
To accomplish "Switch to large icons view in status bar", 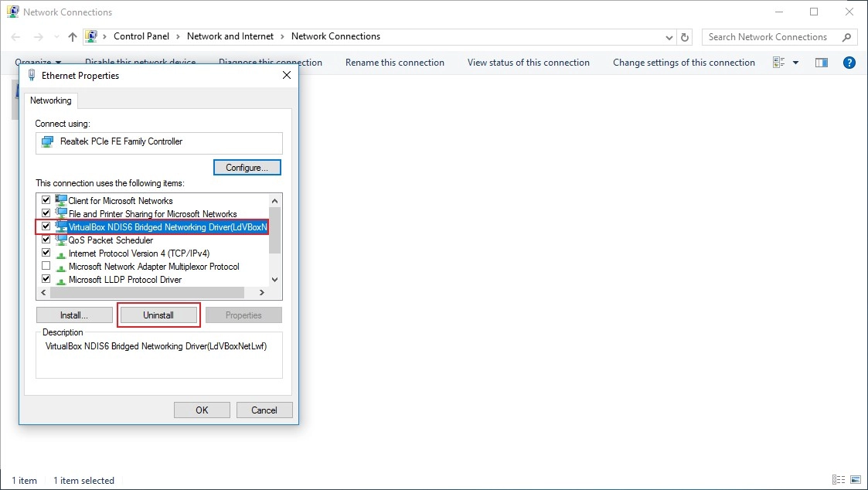I will click(x=853, y=480).
